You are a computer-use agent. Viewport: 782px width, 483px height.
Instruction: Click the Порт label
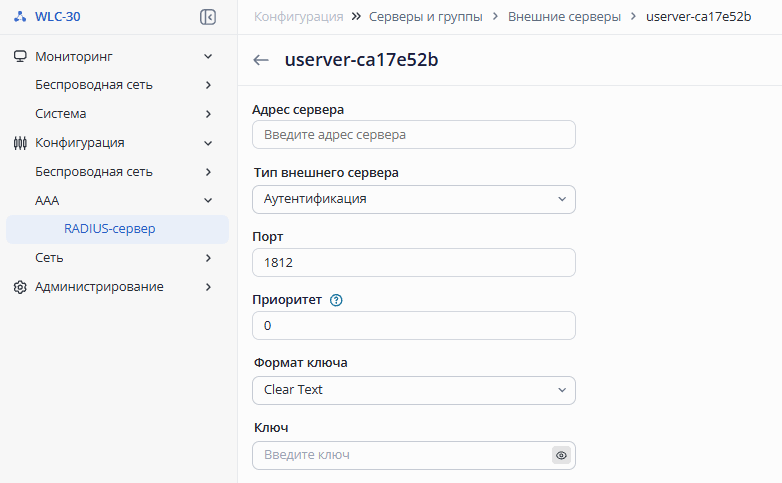click(268, 237)
